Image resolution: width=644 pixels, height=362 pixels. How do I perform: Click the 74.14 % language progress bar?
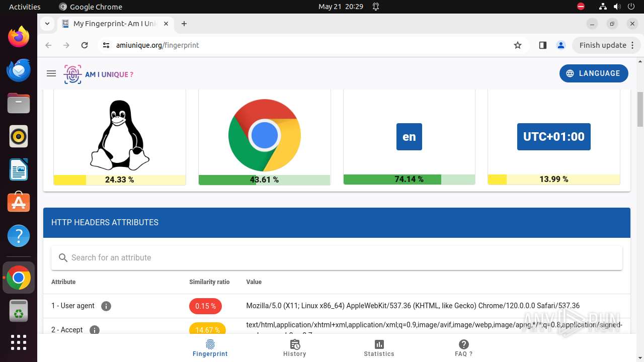(x=409, y=179)
